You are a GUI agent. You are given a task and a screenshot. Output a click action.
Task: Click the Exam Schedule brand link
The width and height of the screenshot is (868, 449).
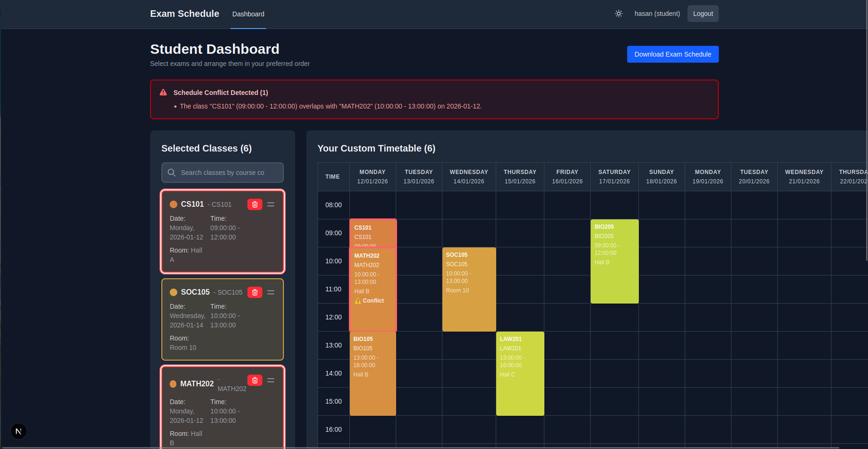click(184, 14)
